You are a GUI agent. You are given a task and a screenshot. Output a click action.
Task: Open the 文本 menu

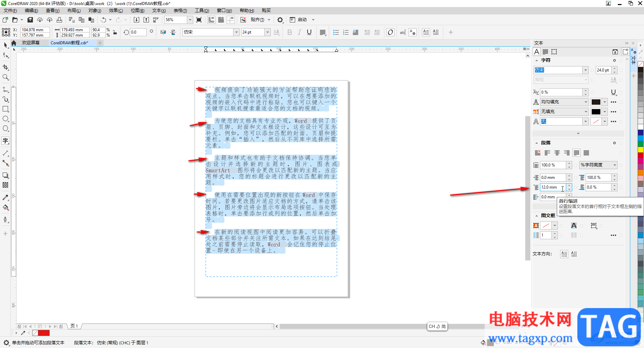click(x=159, y=10)
